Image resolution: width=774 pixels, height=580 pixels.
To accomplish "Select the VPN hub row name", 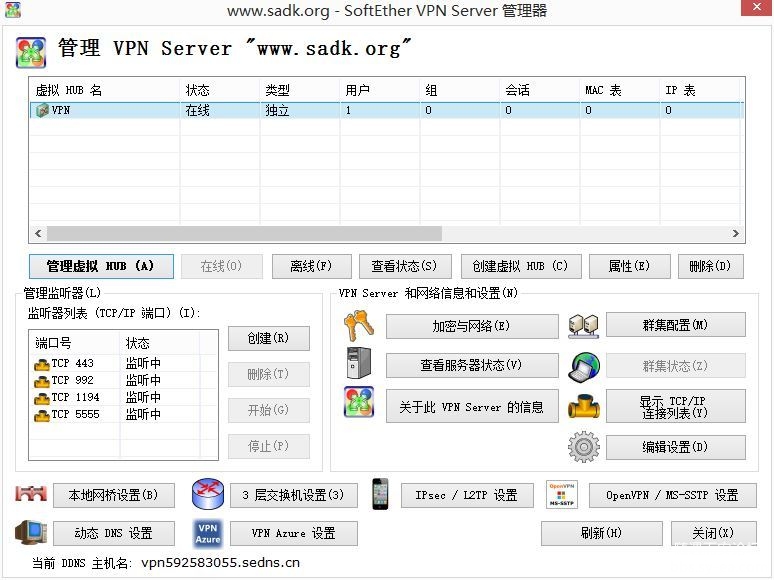I will click(61, 110).
